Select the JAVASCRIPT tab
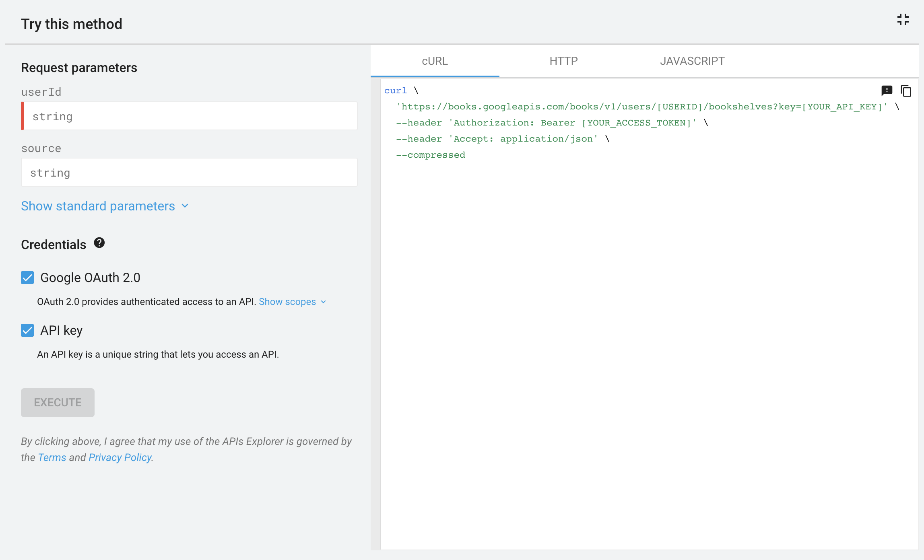Viewport: 924px width, 560px height. point(692,61)
